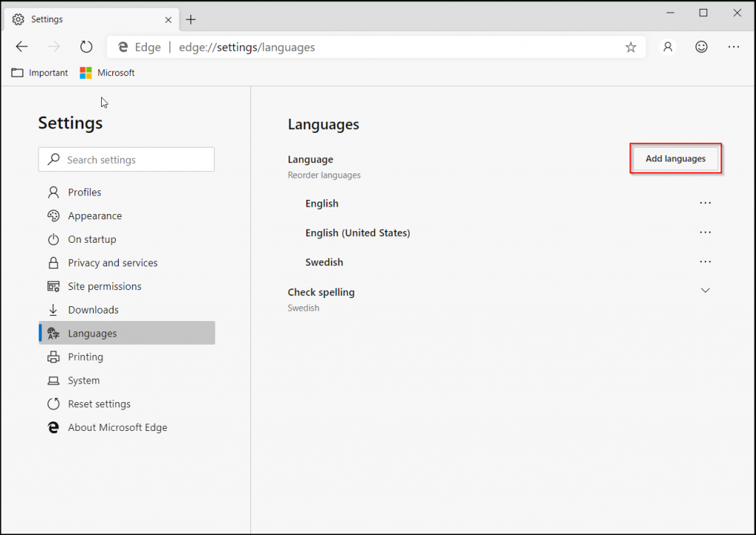Screen dimensions: 756x535
Task: Expand the Check spelling section
Action: click(x=705, y=290)
